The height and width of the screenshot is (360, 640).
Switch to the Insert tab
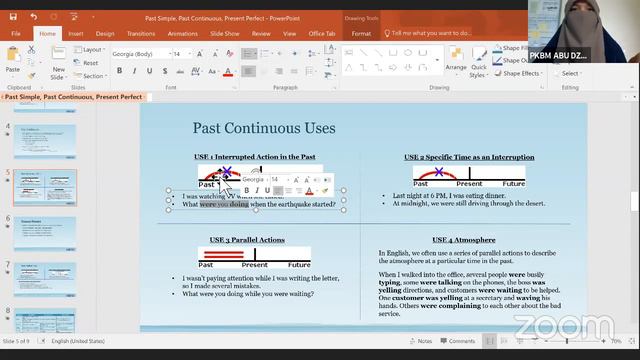(76, 33)
